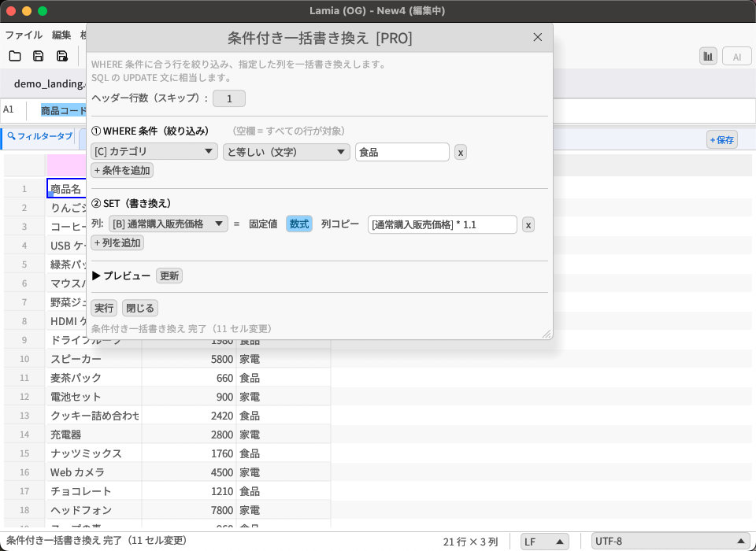Screen dimensions: 756x551
Task: Click the 商品名 header cell
Action: click(66, 188)
